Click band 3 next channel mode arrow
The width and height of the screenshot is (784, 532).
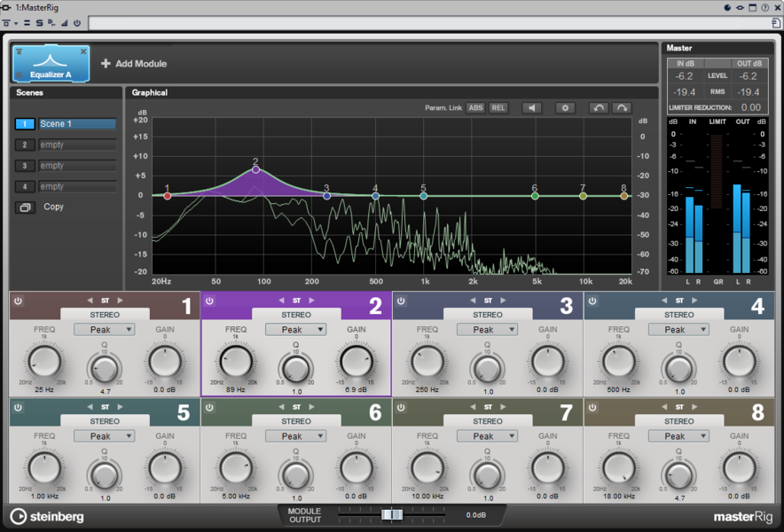click(503, 301)
